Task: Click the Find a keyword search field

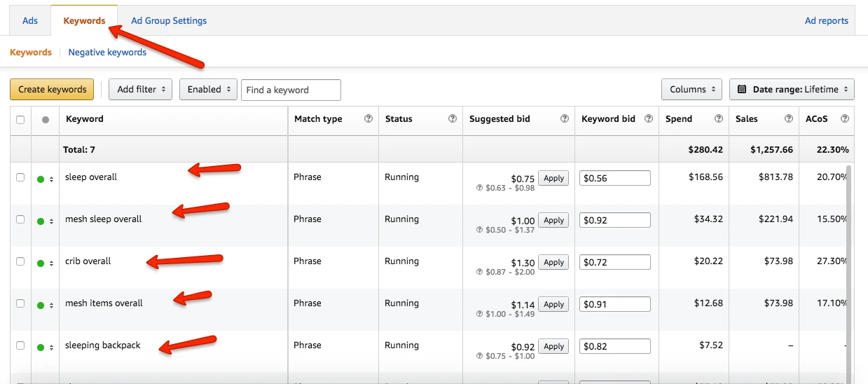Action: pos(291,90)
